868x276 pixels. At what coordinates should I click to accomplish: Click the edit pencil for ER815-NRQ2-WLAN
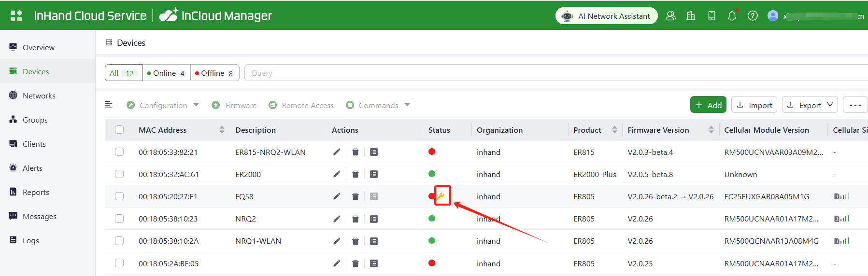(337, 152)
